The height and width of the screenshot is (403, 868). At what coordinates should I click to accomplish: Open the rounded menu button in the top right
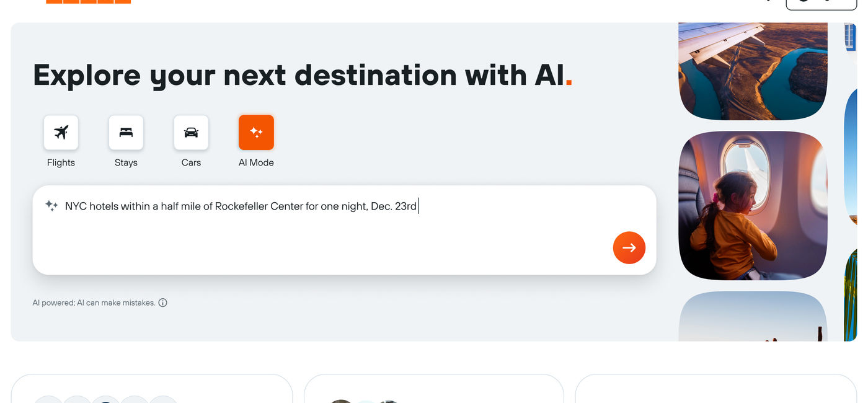821,3
